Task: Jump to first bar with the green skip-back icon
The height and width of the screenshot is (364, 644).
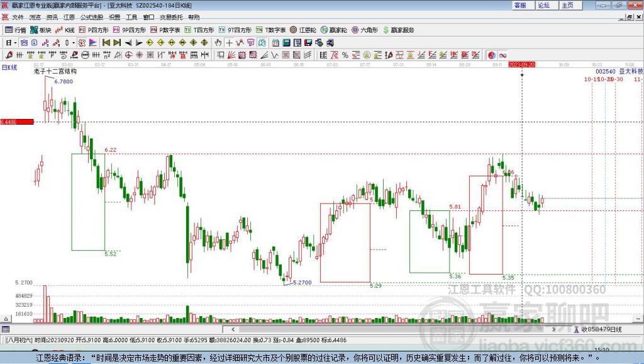Action: 106,43
